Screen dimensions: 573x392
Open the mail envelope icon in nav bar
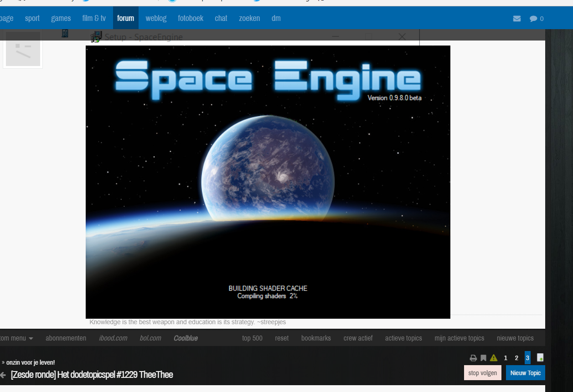[x=516, y=19]
